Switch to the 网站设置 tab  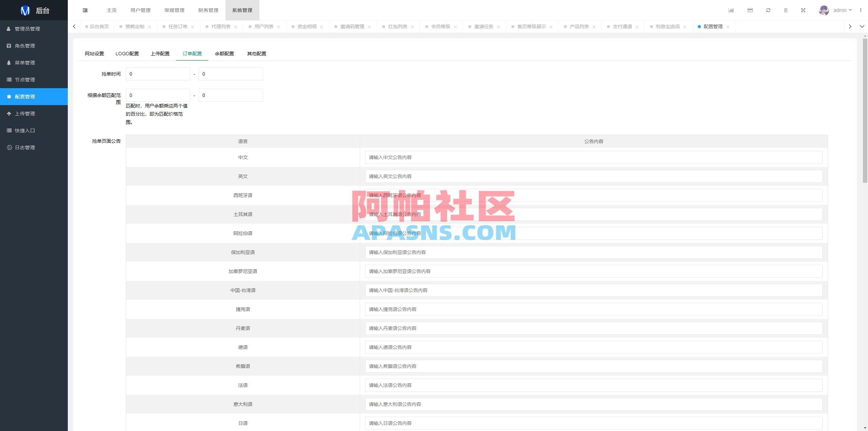[x=94, y=54]
